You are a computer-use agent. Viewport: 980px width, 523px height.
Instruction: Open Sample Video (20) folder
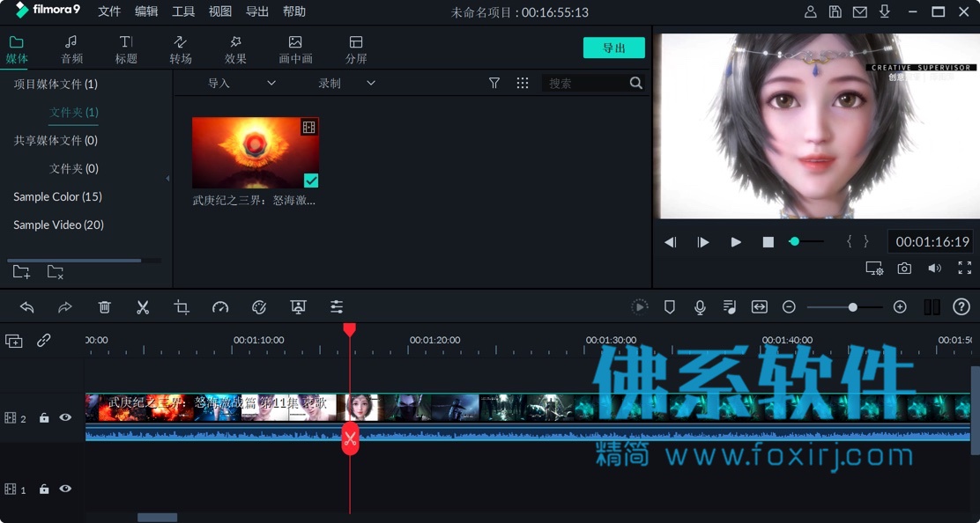59,225
